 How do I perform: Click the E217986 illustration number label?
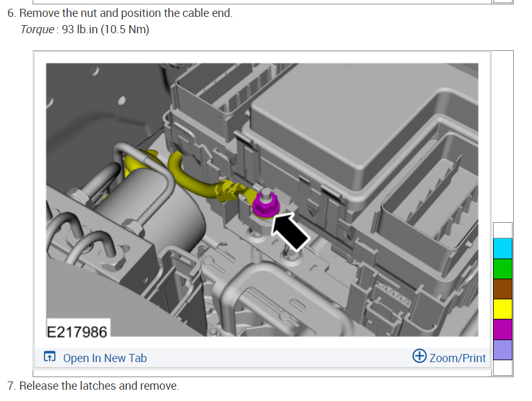click(77, 332)
